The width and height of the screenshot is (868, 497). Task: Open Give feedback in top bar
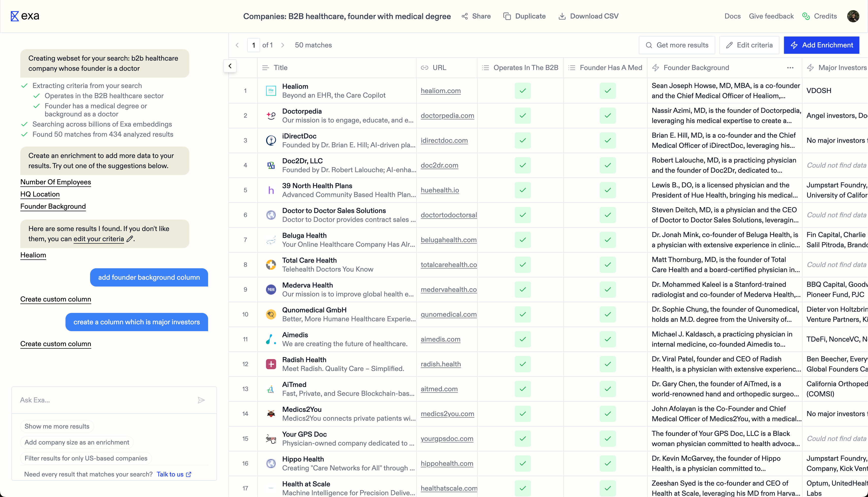[771, 16]
